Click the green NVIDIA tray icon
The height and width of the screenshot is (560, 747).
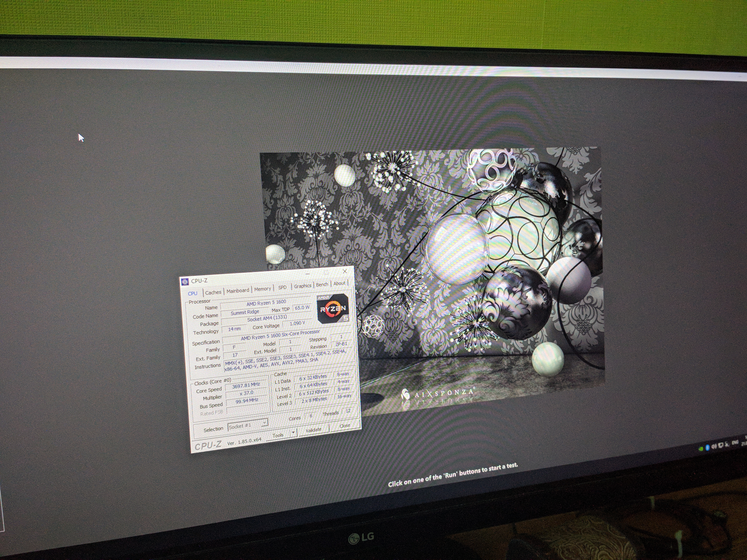click(701, 449)
